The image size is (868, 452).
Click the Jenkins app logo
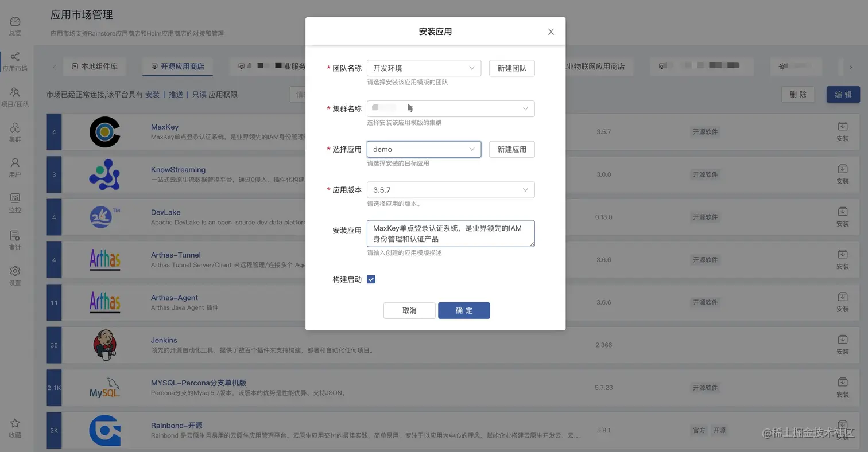(x=104, y=345)
